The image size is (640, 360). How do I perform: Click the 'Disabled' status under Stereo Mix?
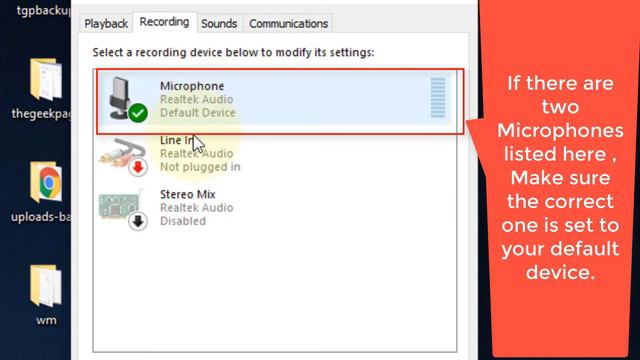click(x=183, y=221)
